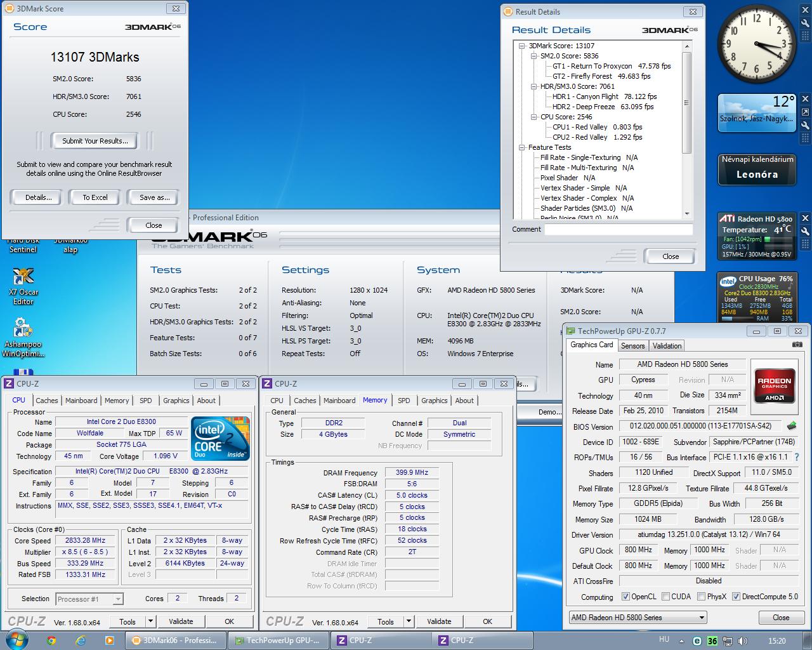Click the Comment input field
The image size is (812, 650).
[x=619, y=229]
